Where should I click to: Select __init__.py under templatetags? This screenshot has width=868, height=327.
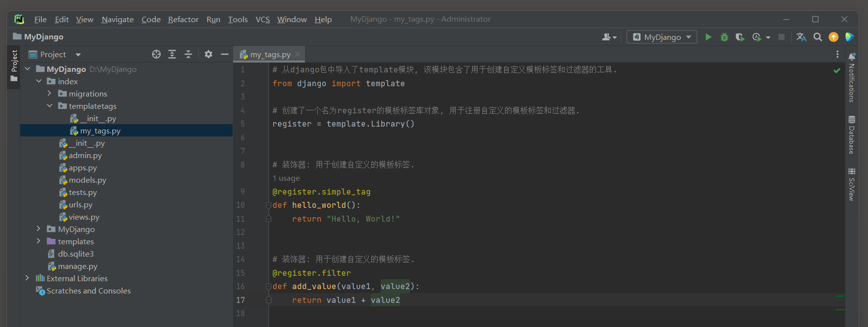[93, 118]
